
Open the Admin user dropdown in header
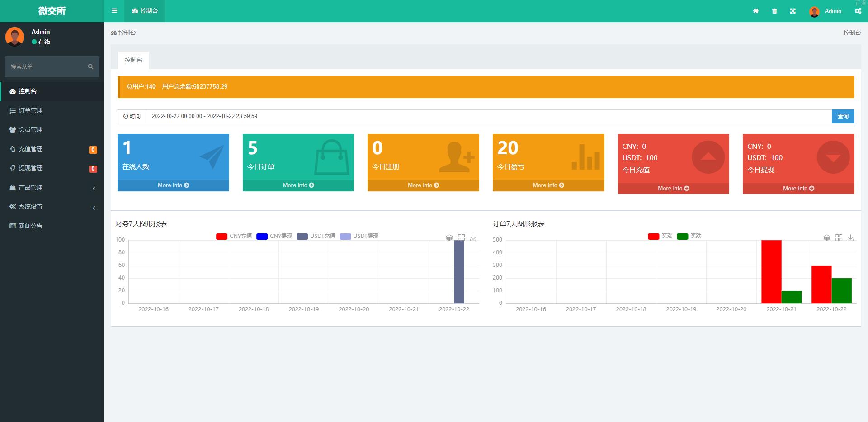point(826,11)
